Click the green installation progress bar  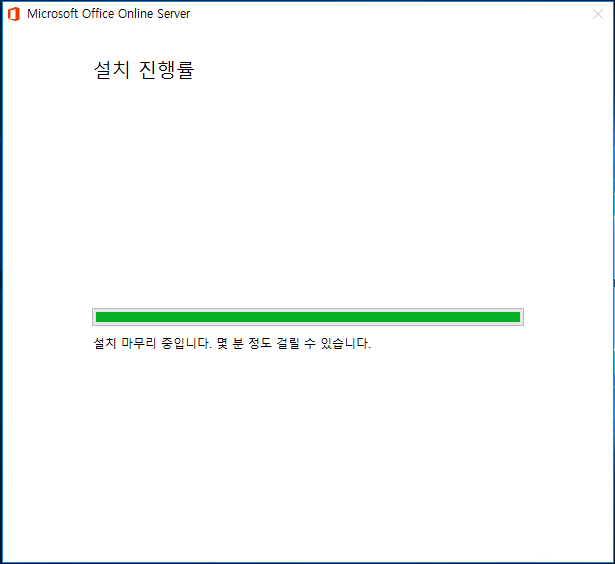click(308, 317)
